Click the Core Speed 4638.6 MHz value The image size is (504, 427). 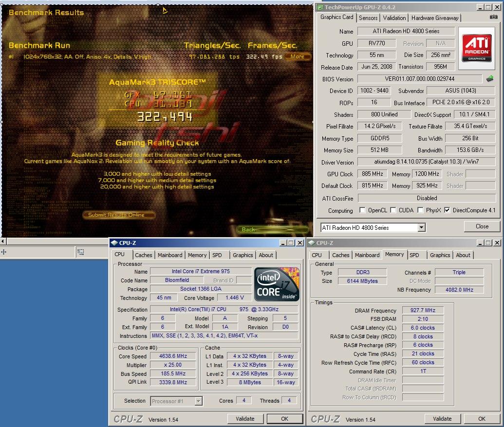pyautogui.click(x=173, y=356)
